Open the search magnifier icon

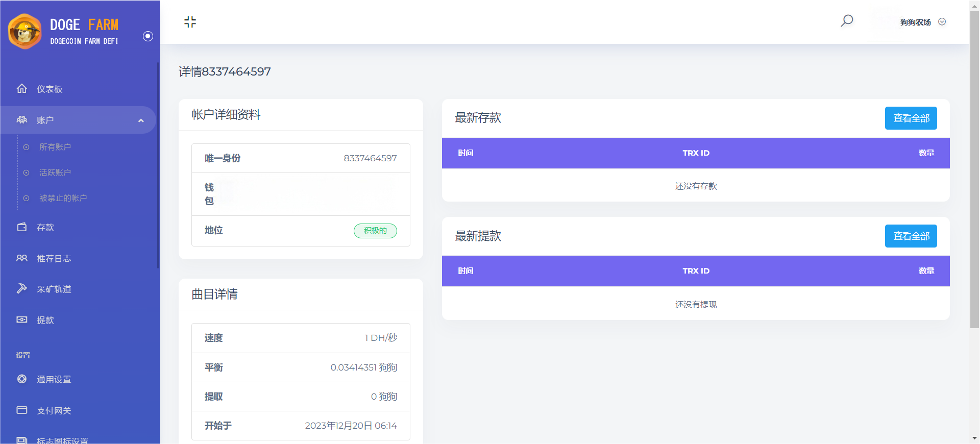847,21
